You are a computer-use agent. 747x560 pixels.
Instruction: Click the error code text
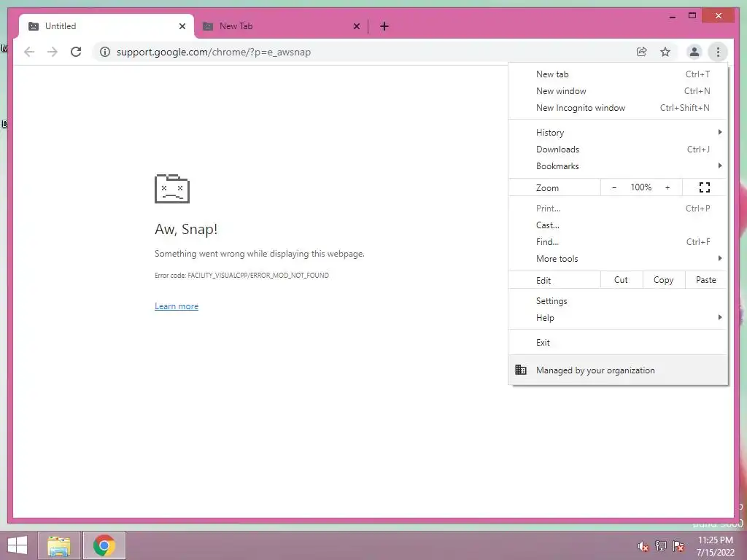point(241,275)
